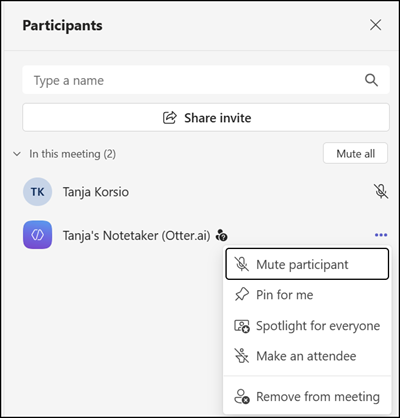Screen dimensions: 400x418
Task: Click the search magnifier icon
Action: tap(371, 80)
